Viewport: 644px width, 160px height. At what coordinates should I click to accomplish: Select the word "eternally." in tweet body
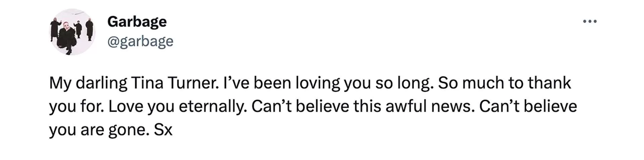[x=213, y=107]
